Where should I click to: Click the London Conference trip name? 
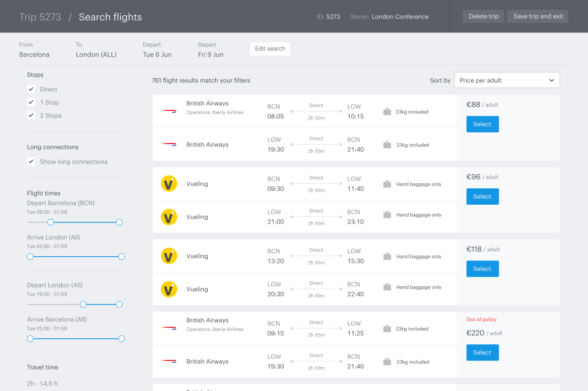400,17
